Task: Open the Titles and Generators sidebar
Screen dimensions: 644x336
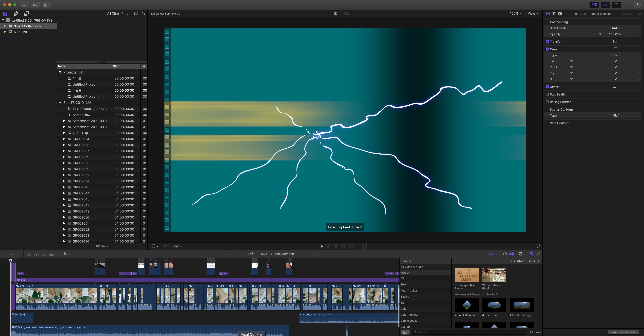Action: tap(26, 13)
